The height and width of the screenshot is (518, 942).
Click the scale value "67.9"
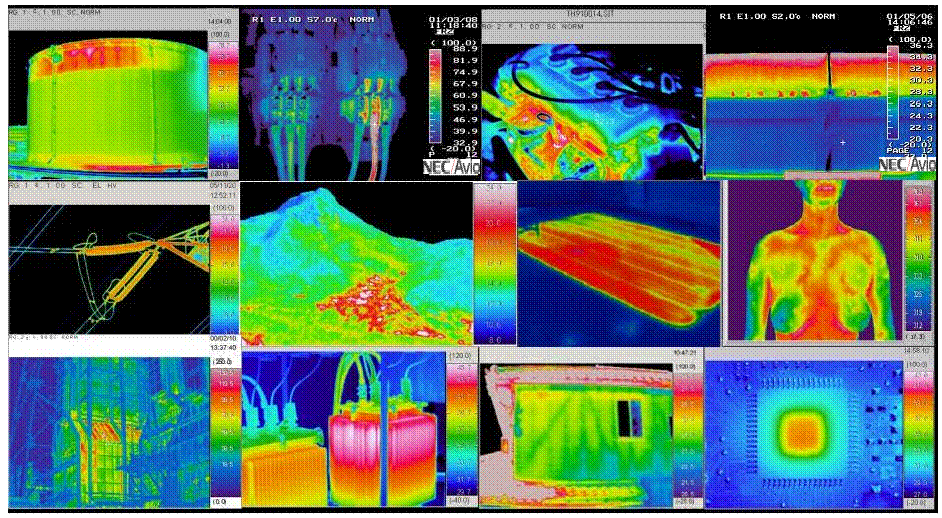[465, 84]
